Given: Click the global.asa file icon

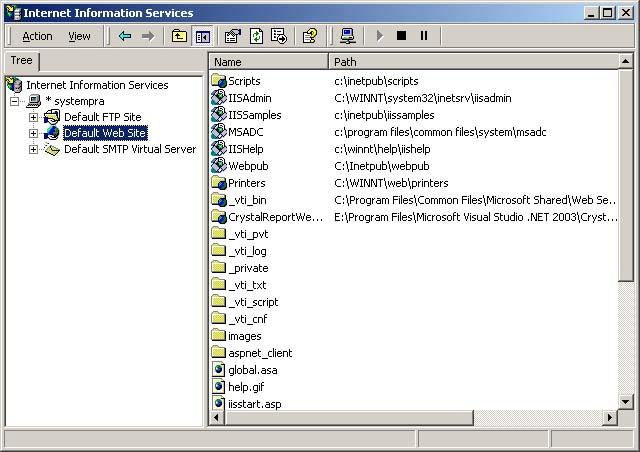Looking at the screenshot, I should (219, 370).
